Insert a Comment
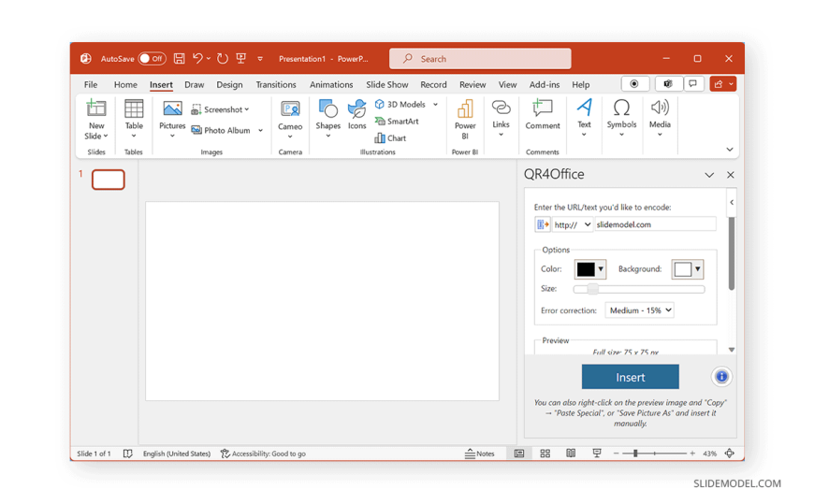This screenshot has width=814, height=504. tap(543, 115)
